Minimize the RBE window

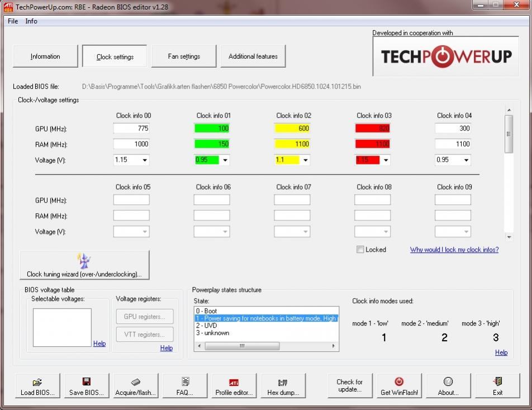481,5
